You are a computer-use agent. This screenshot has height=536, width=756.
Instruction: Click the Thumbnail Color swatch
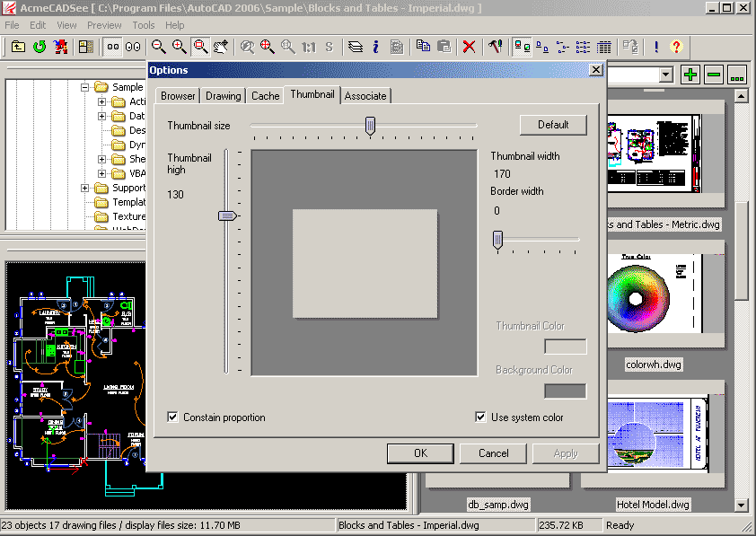[565, 347]
